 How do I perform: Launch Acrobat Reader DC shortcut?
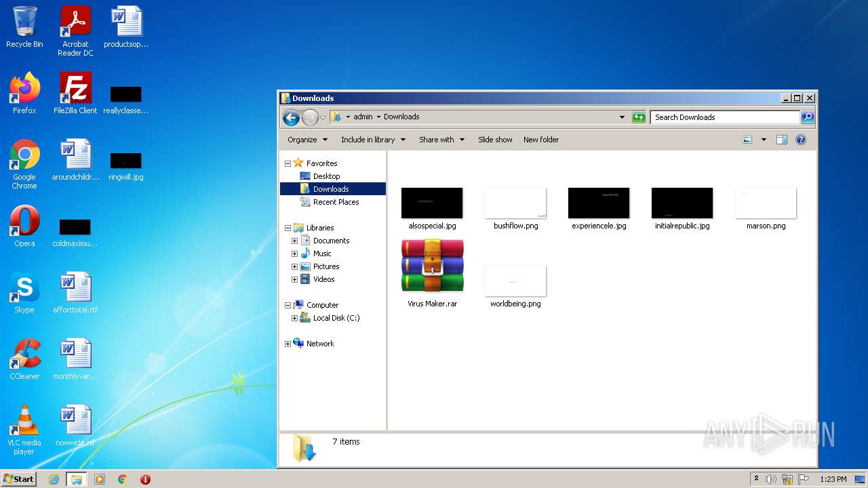point(75,30)
